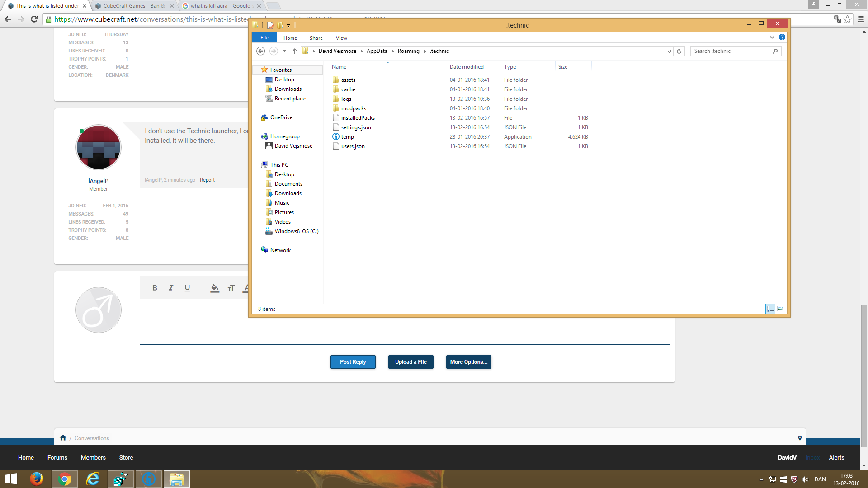Sort files by Size column
This screenshot has height=488, width=868.
573,67
